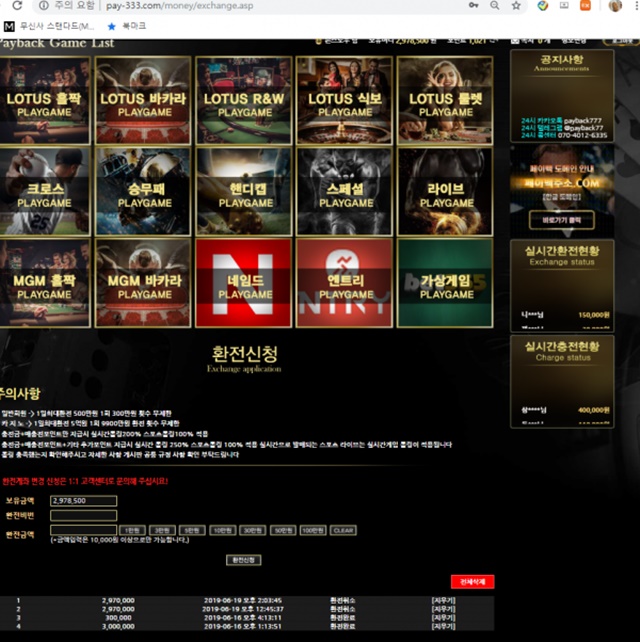Bookmark this page with the star icon

[x=516, y=5]
